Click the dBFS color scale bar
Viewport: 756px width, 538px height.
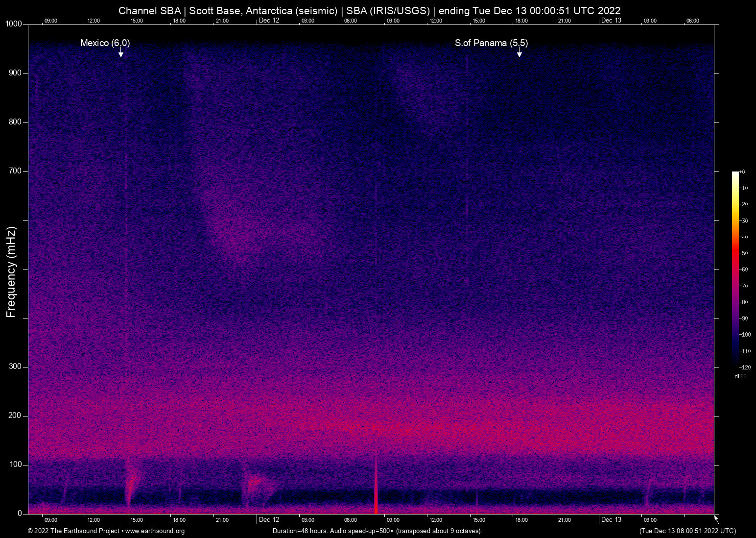coord(735,269)
